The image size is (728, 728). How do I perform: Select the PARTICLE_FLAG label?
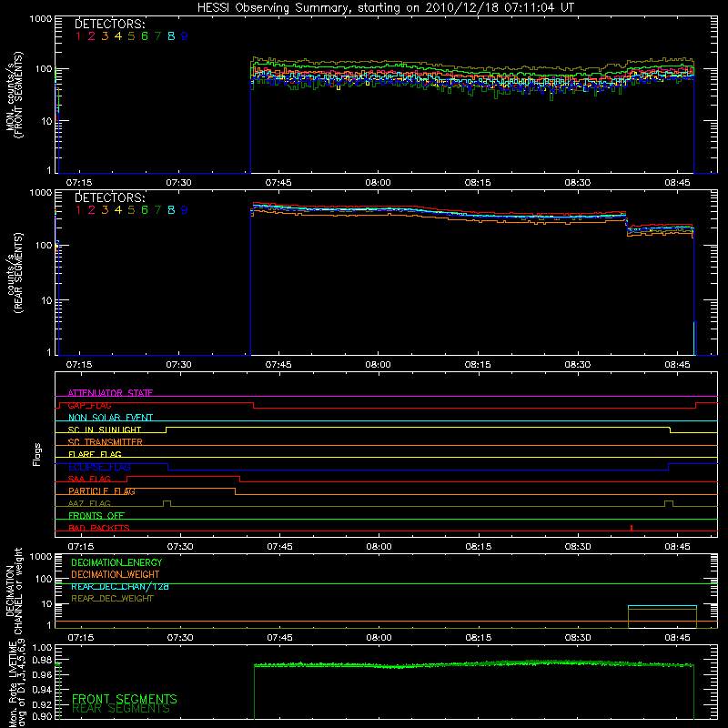[102, 491]
